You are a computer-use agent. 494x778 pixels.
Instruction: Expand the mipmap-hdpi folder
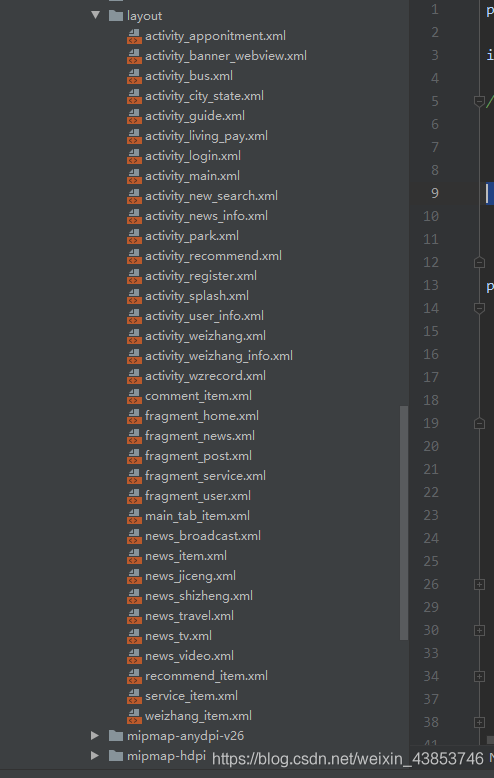click(x=95, y=756)
